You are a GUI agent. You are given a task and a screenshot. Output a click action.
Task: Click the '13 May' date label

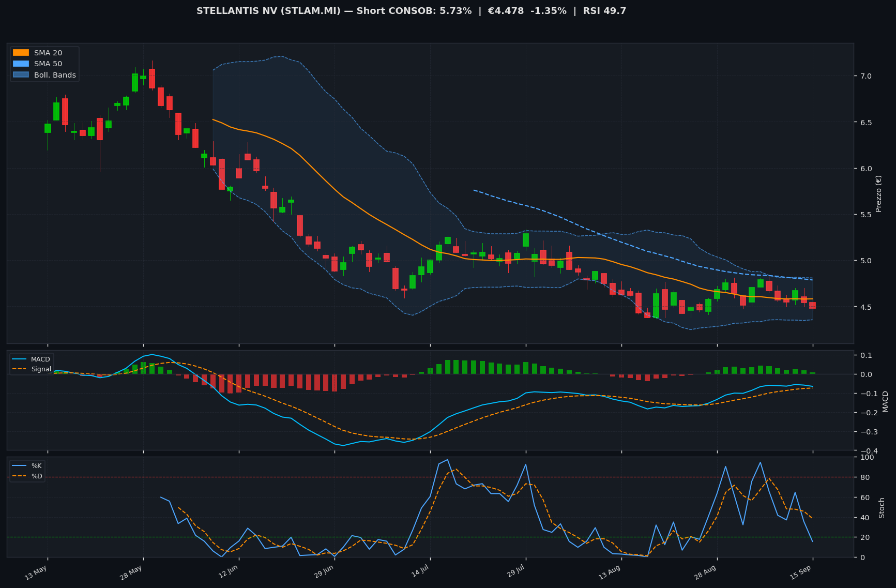[36, 573]
